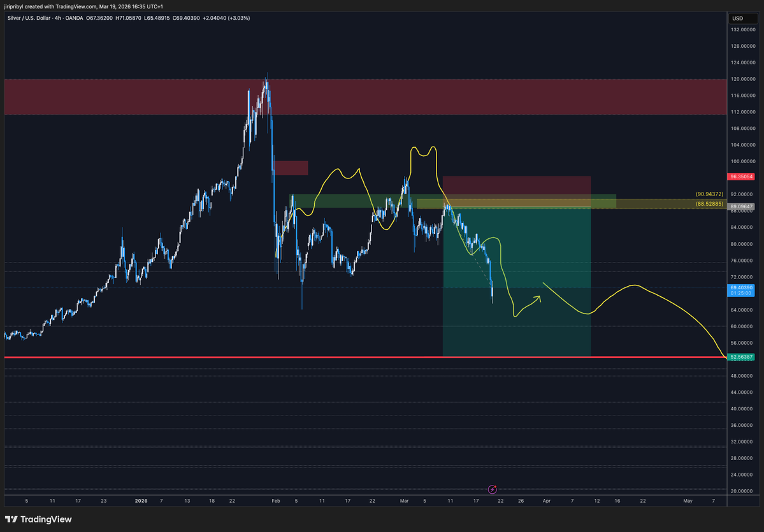Click the Silver / U.S. Dollar symbol title
This screenshot has width=764, height=532.
click(31, 18)
